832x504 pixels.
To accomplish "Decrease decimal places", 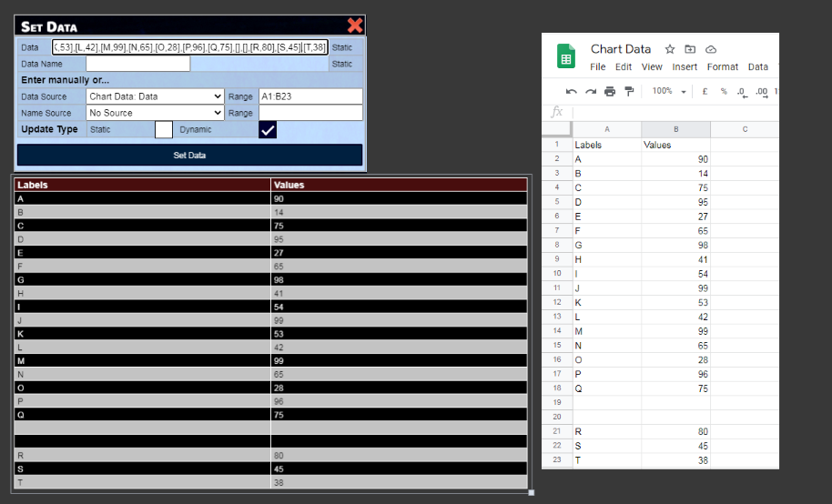I will (x=742, y=92).
